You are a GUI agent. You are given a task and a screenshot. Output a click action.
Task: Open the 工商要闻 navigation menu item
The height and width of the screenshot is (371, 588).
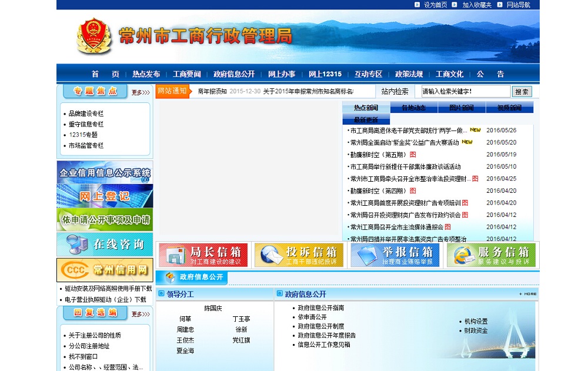coord(187,74)
